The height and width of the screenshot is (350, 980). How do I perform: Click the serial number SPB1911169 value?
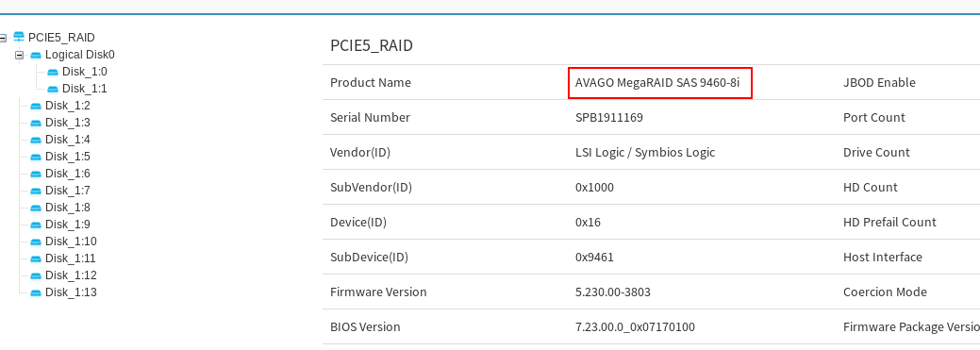point(608,118)
